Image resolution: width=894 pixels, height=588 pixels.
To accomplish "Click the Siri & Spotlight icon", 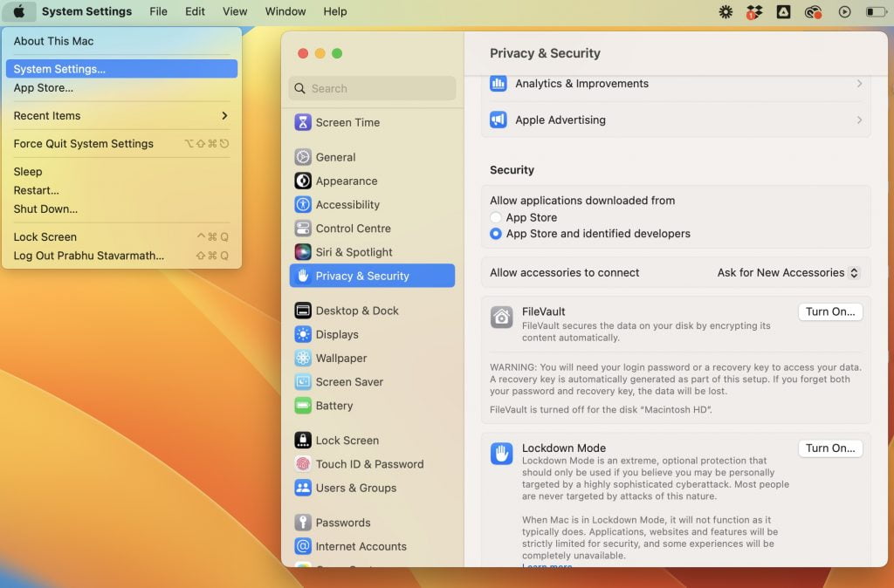I will [303, 252].
